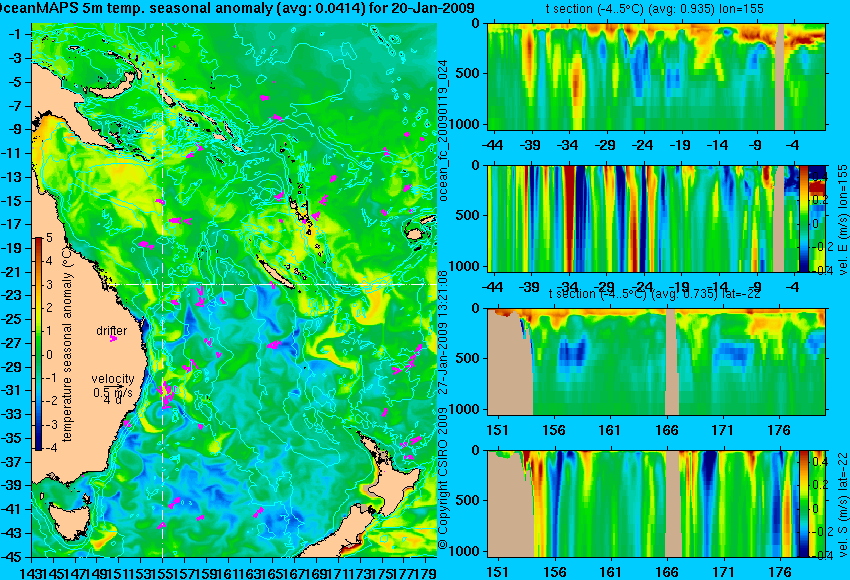The width and height of the screenshot is (850, 580).
Task: Click the '0.5 m/s' velocity scale text
Action: pos(113,392)
